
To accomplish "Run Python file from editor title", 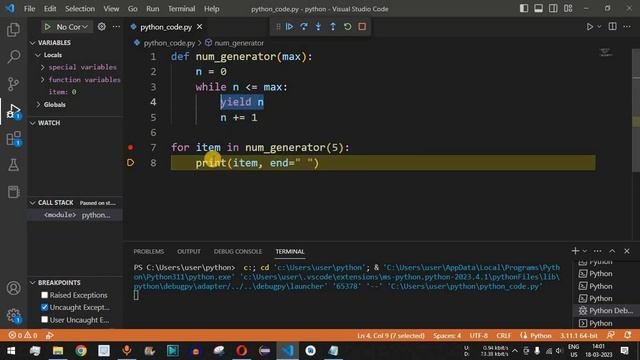I will coord(589,27).
